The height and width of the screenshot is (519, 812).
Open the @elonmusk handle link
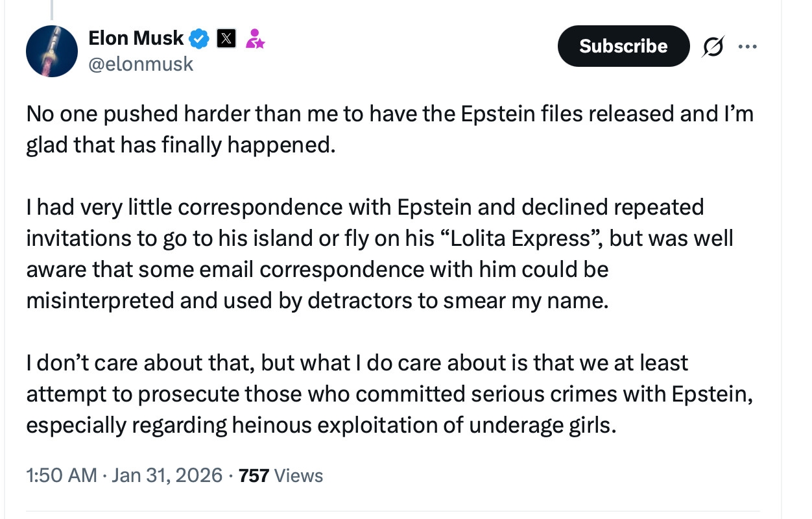coord(140,64)
